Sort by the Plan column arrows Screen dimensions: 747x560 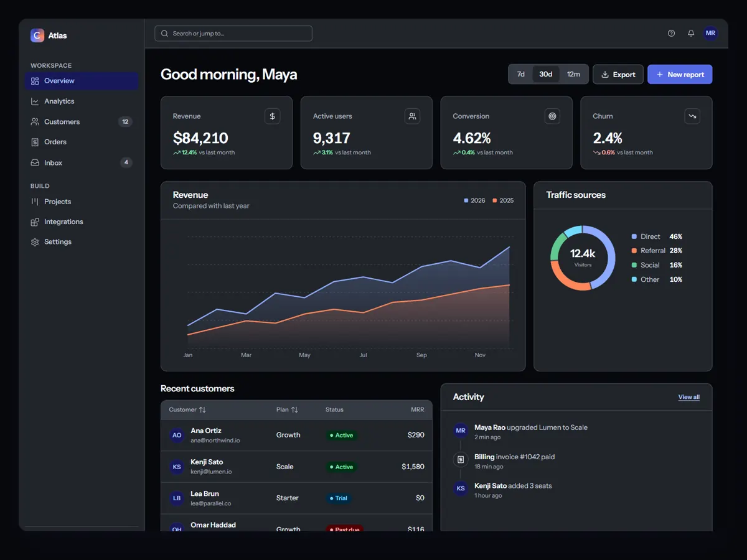coord(294,409)
